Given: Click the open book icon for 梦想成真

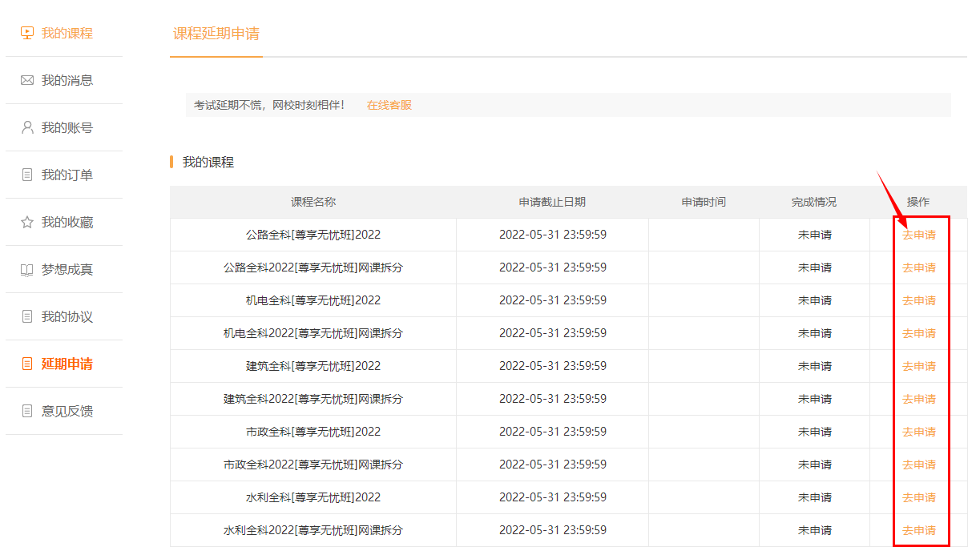Looking at the screenshot, I should [27, 270].
